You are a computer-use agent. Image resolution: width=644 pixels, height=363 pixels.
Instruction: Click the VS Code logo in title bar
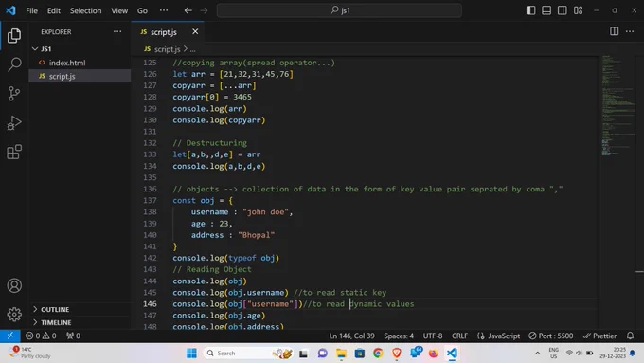10,10
